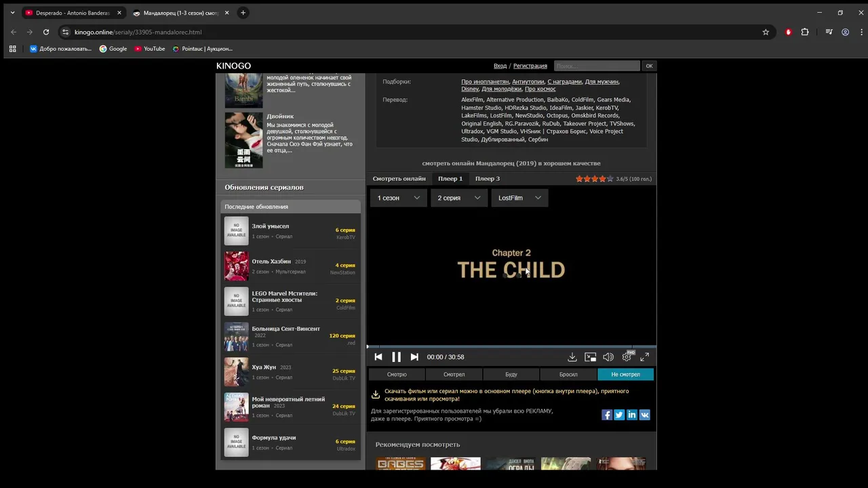Open Google bookmark in bookmarks bar
This screenshot has width=868, height=488.
113,49
